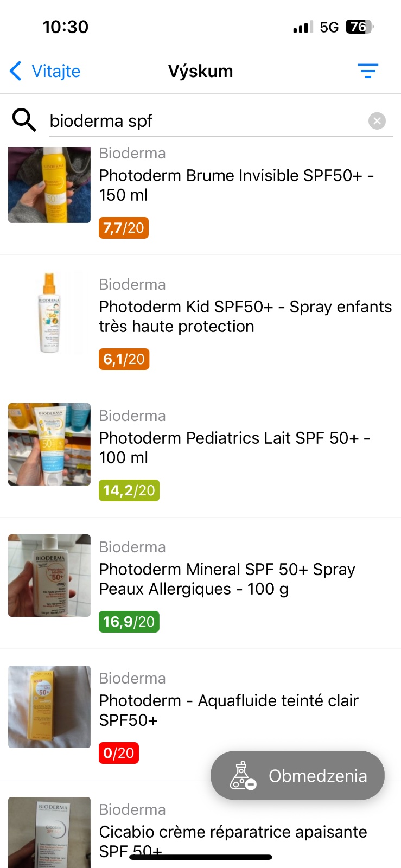This screenshot has height=868, width=401.
Task: Select Photoderm Mineral SPF 50+ Spray
Action: [227, 579]
